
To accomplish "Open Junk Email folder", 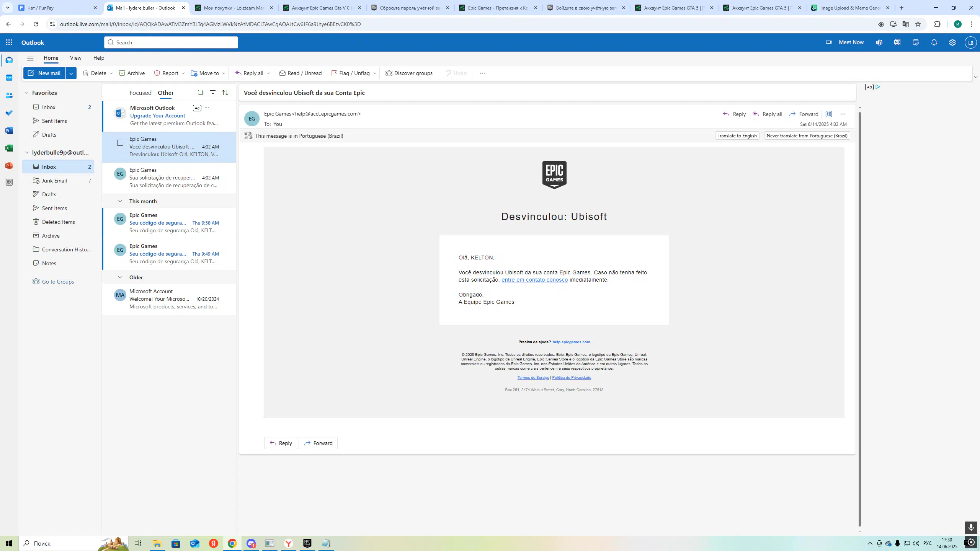I will pyautogui.click(x=58, y=181).
